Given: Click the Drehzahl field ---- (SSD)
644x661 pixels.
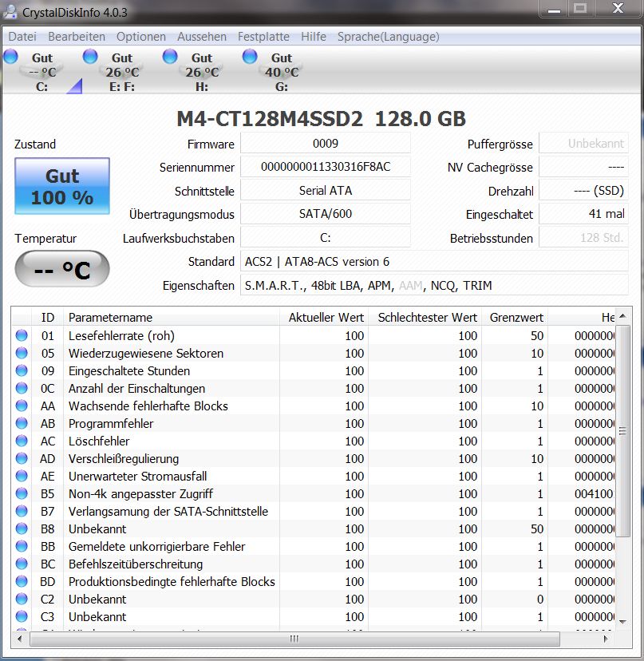Looking at the screenshot, I should coord(583,191).
